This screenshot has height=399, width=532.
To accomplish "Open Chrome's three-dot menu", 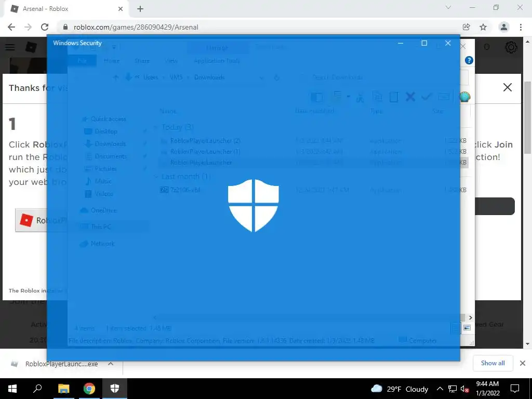I will 521,27.
